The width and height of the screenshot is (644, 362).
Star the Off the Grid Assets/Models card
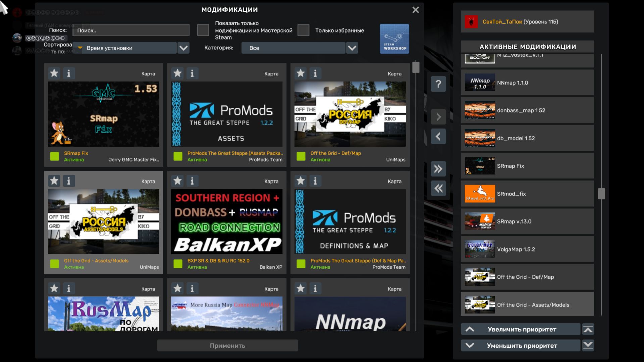click(54, 181)
